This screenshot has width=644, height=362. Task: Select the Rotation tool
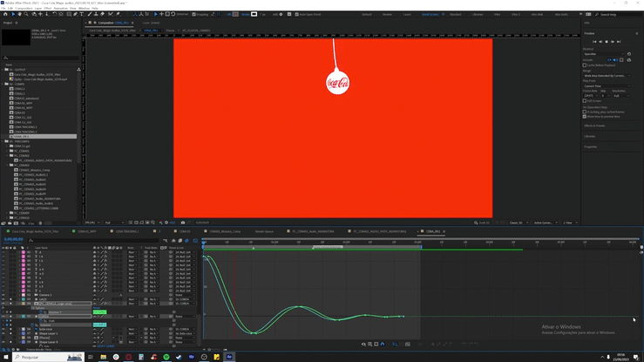(54, 14)
